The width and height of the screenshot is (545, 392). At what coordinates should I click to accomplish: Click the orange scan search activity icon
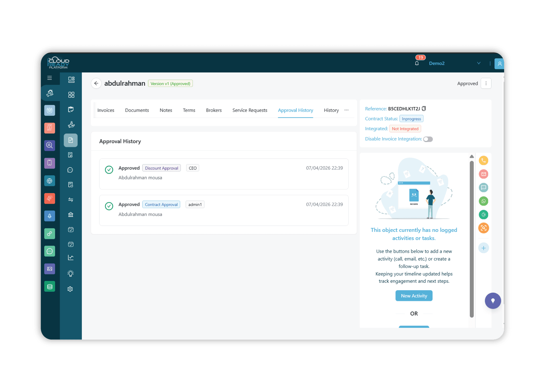click(484, 228)
